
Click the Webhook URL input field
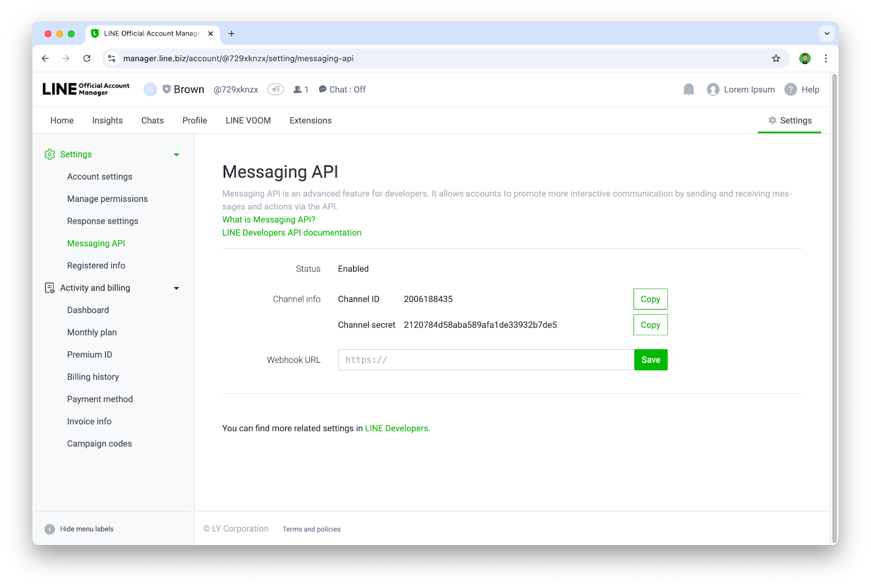pyautogui.click(x=486, y=360)
